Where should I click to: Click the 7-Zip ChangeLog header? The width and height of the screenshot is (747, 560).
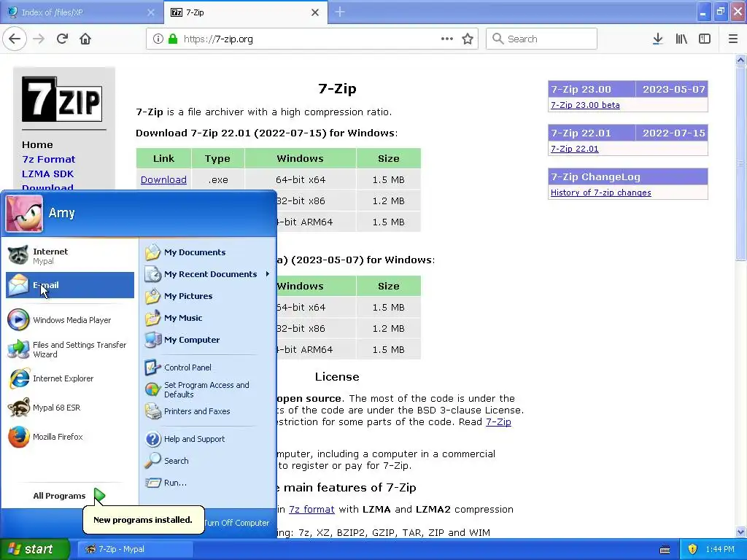click(628, 176)
